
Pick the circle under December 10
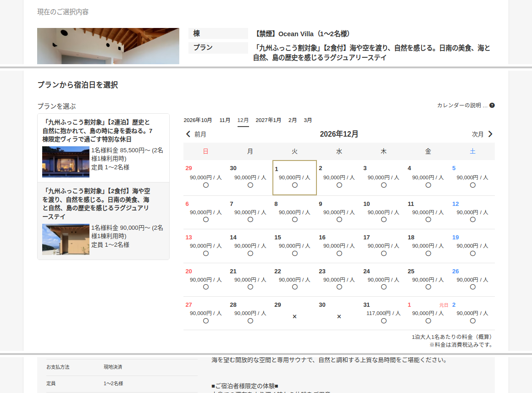(384, 220)
